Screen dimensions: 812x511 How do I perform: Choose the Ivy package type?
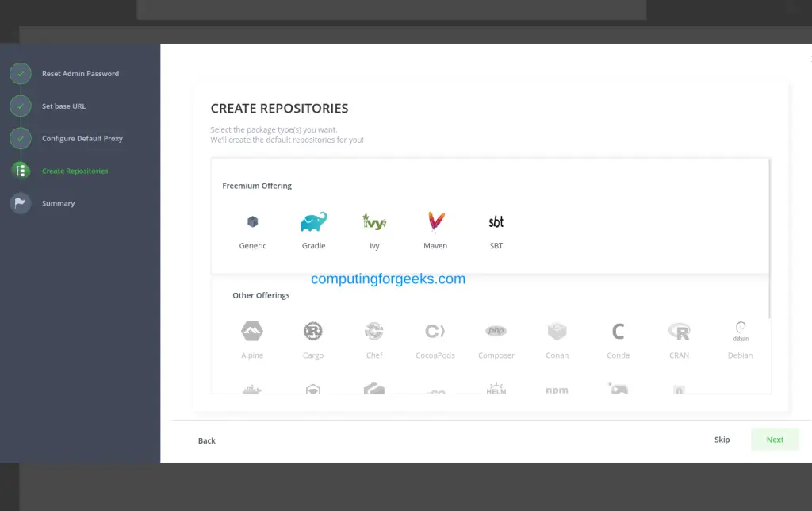pos(374,231)
